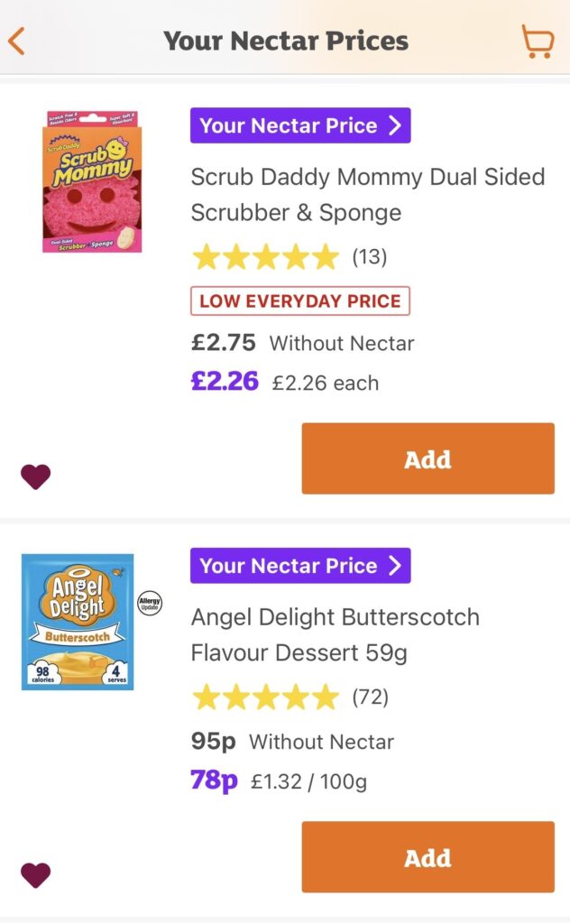Expand Your Nectar Price details for Scrub Mommy
Viewport: 570px width, 924px height.
point(301,125)
